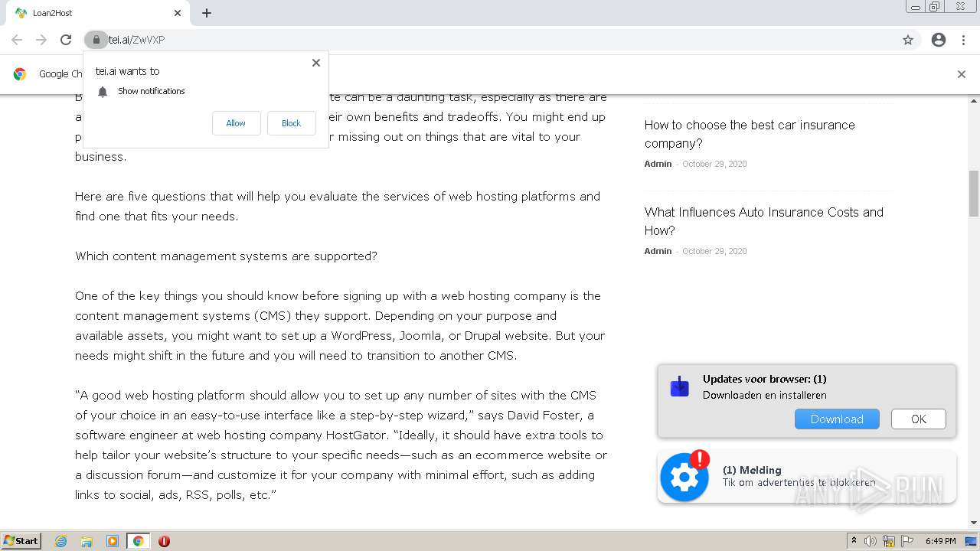Image resolution: width=980 pixels, height=551 pixels.
Task: Click OK in the browser updates popup
Action: coord(919,419)
